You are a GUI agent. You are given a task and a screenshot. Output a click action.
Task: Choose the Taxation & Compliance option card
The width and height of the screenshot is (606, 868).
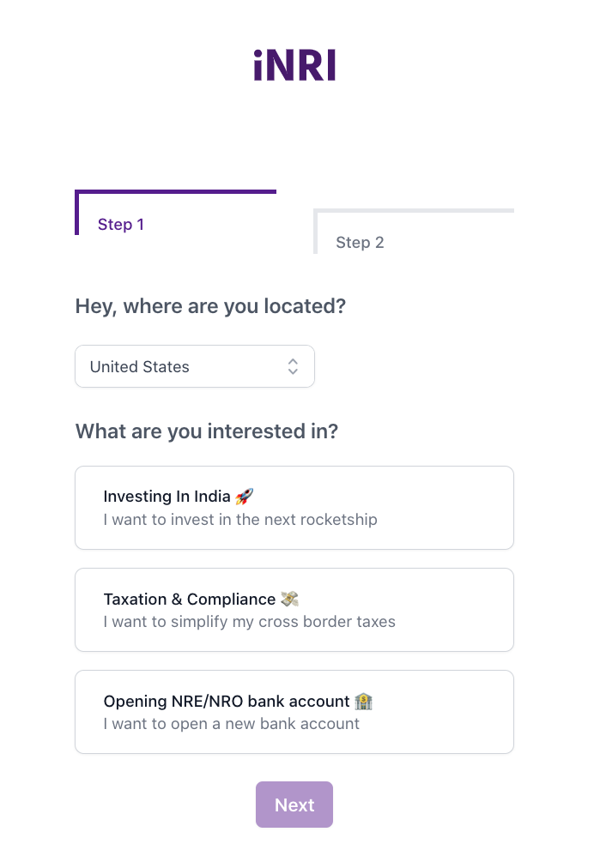294,610
